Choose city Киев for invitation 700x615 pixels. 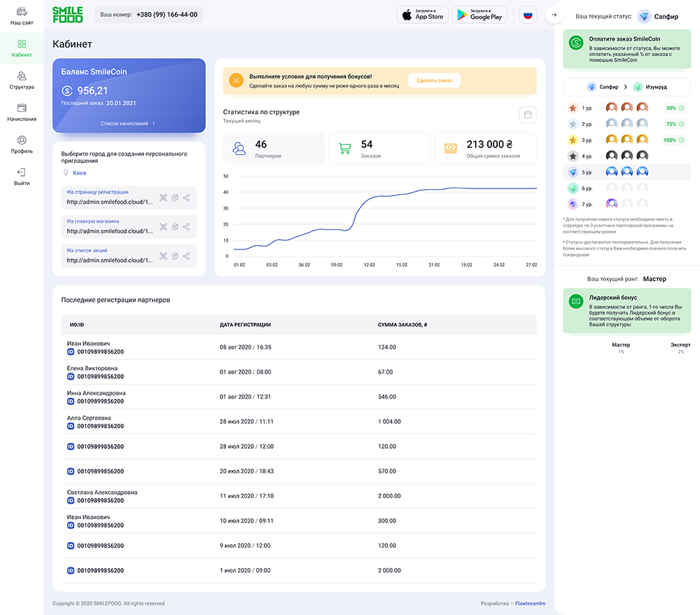coord(79,172)
